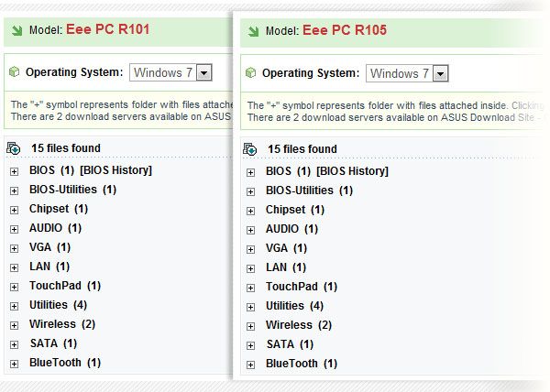Viewport: 550px width, 392px height.
Task: Select SATA (1) label in R105 list
Action: [x=290, y=344]
